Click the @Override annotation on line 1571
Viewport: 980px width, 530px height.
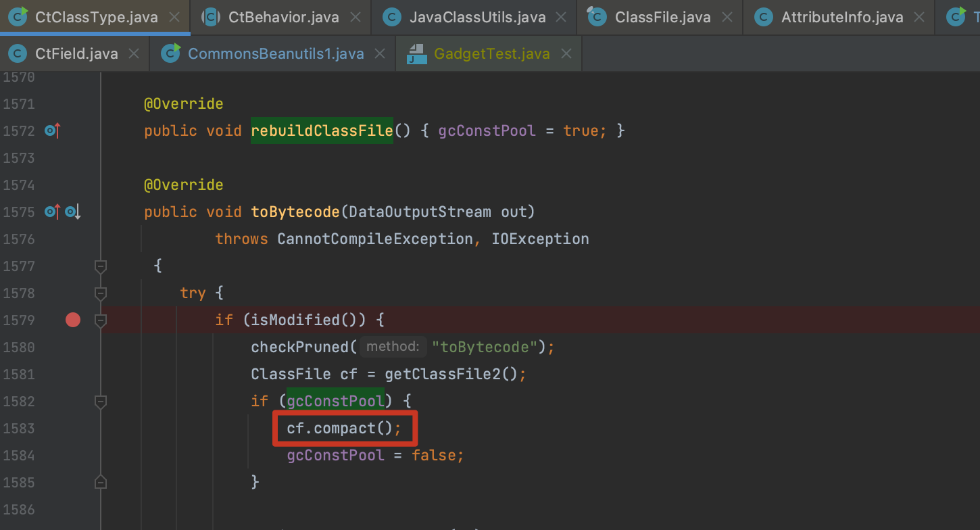[183, 103]
